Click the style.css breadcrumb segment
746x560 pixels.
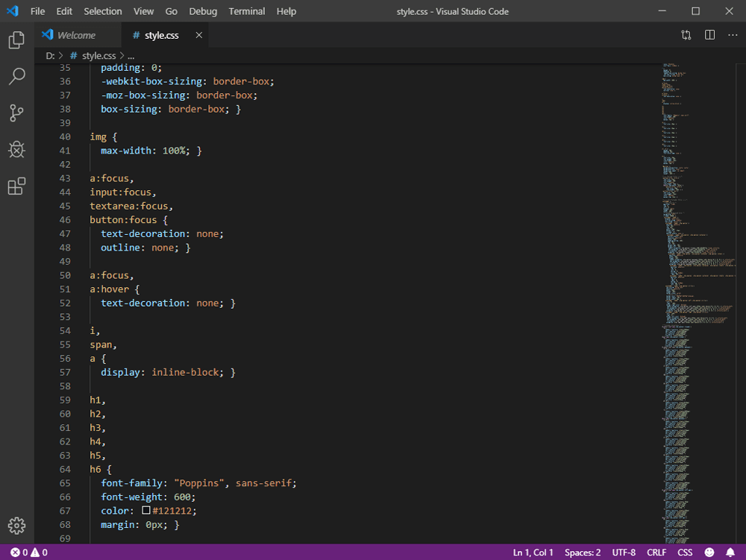(98, 56)
